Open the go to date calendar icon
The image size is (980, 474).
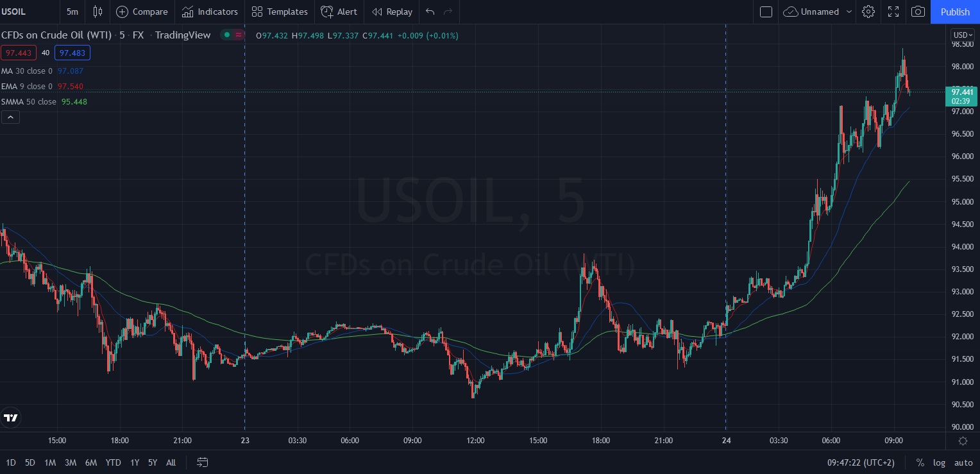coord(203,462)
